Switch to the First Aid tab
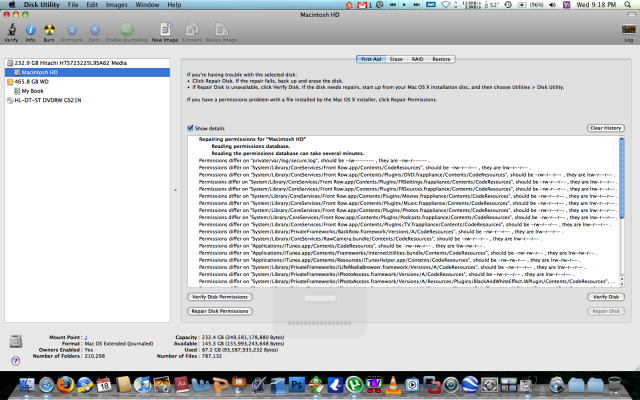The height and width of the screenshot is (400, 640). coord(371,59)
